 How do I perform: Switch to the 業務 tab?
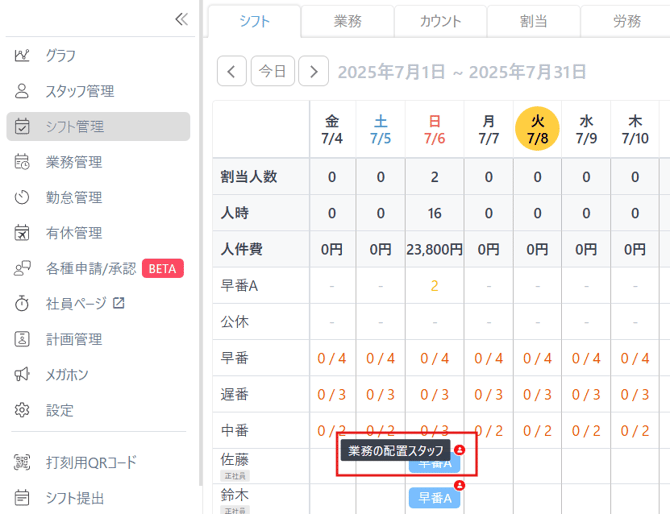click(x=347, y=21)
